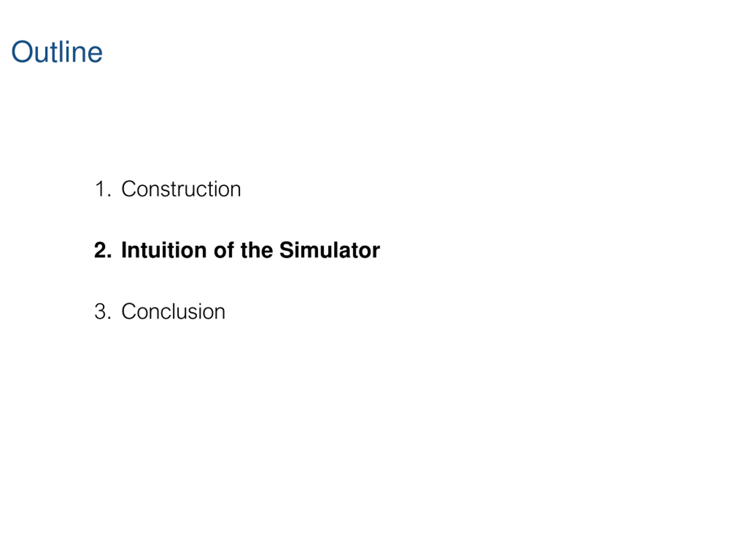Click the bold list number "2."
The image size is (747, 560).
103,250
